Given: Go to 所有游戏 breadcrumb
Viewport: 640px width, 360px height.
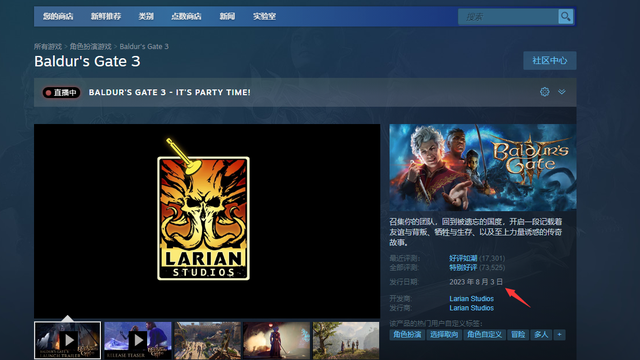Looking at the screenshot, I should pos(48,47).
